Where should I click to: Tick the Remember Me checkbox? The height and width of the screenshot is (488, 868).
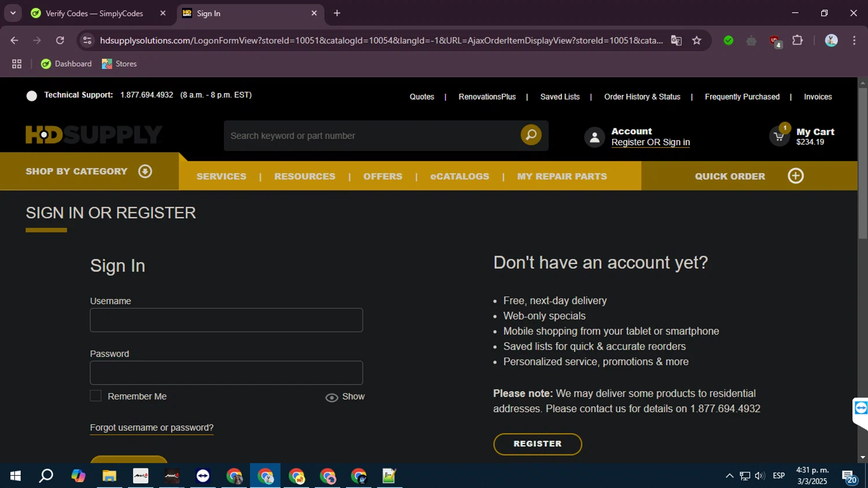(x=95, y=396)
